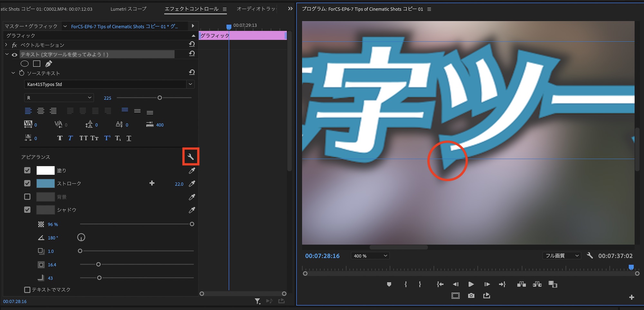Select the pen mask tool
Image resolution: width=644 pixels, height=310 pixels.
click(x=49, y=64)
